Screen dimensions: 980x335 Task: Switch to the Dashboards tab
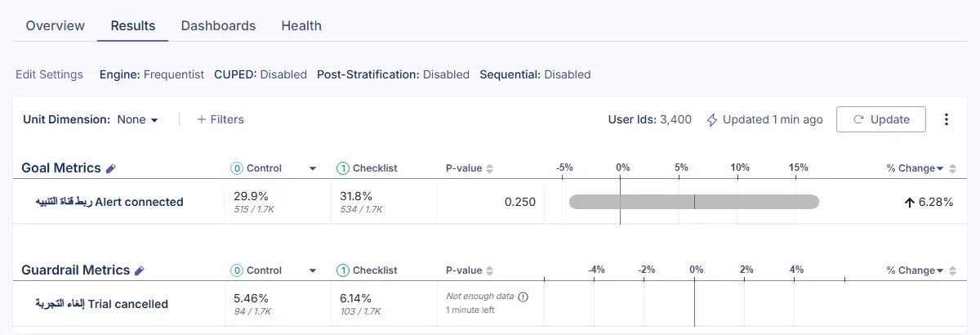pos(218,25)
